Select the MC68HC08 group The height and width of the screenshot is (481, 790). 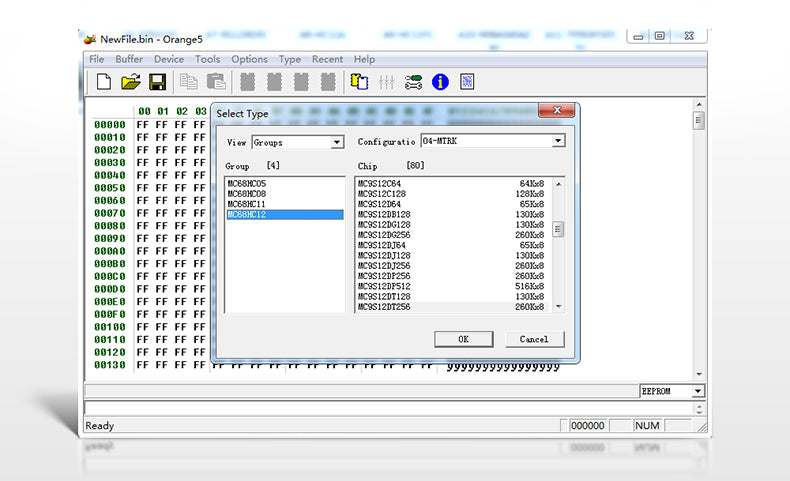(246, 194)
